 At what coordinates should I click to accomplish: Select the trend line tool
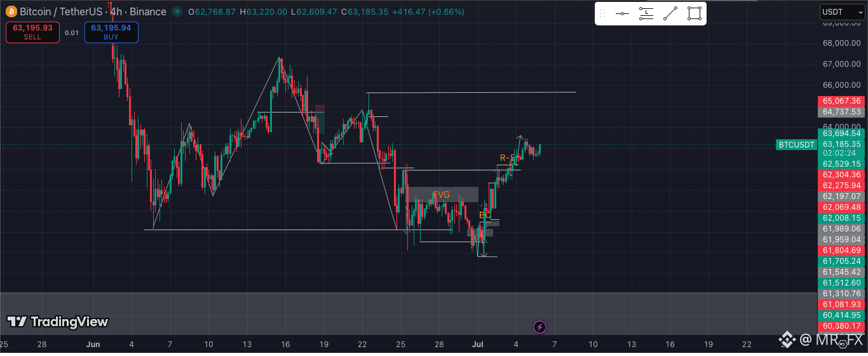pyautogui.click(x=670, y=13)
